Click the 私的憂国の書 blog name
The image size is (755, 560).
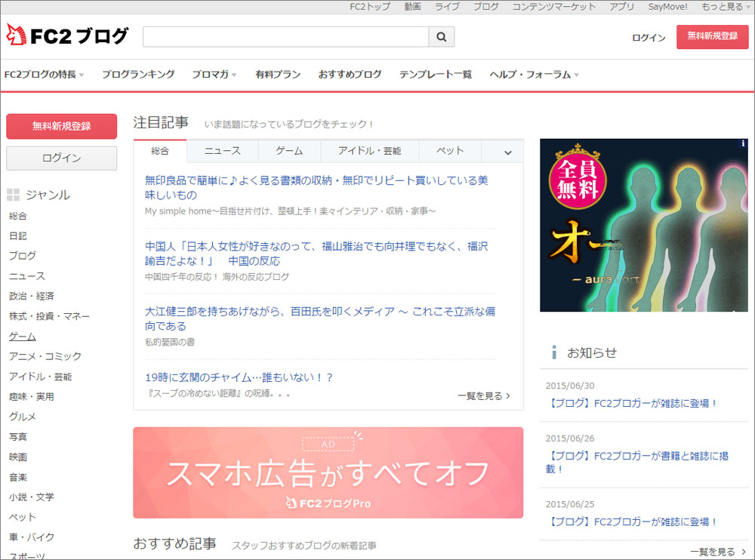pos(170,342)
